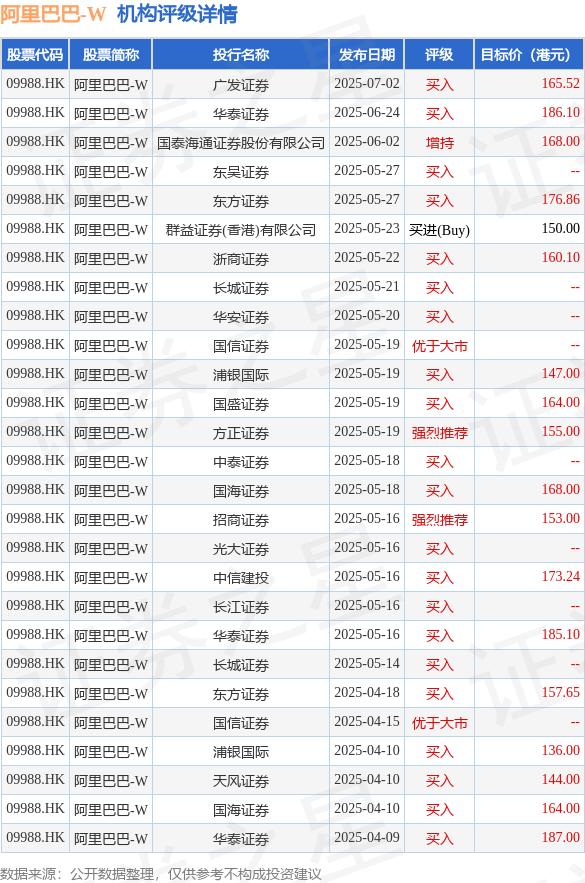585x883 pixels.
Task: Select the 广发证券 cell
Action: click(240, 84)
